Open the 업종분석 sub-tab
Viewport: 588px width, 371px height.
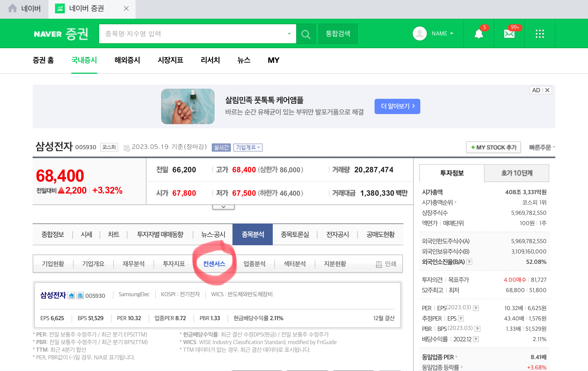(x=255, y=264)
